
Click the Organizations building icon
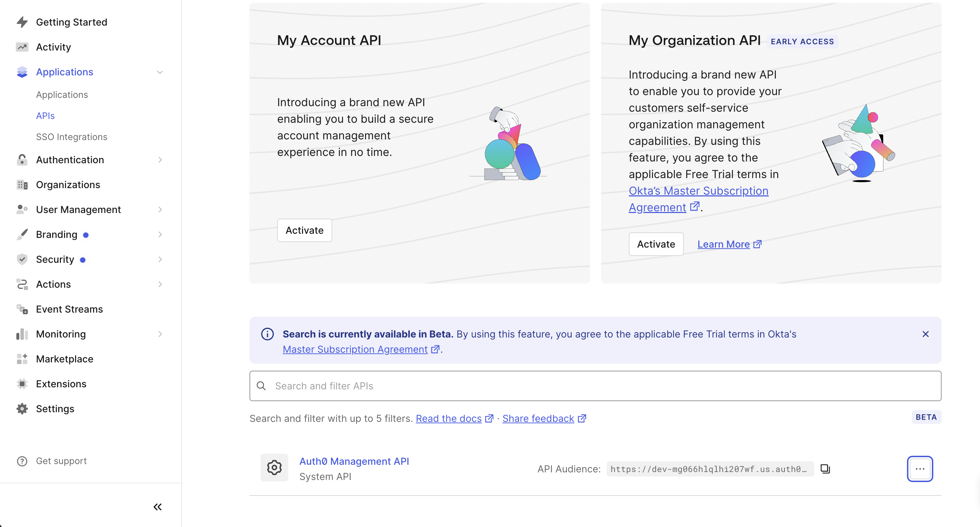click(22, 185)
